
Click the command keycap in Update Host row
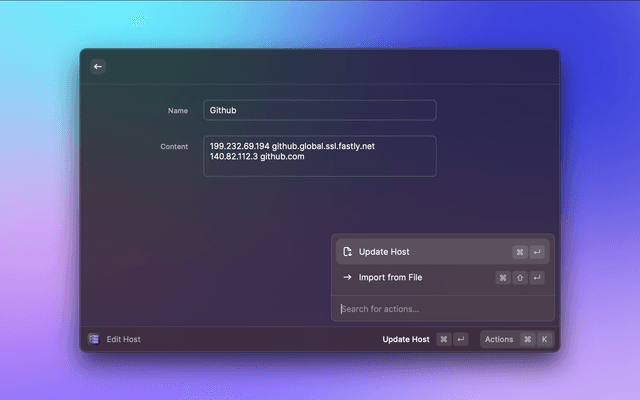click(x=520, y=252)
